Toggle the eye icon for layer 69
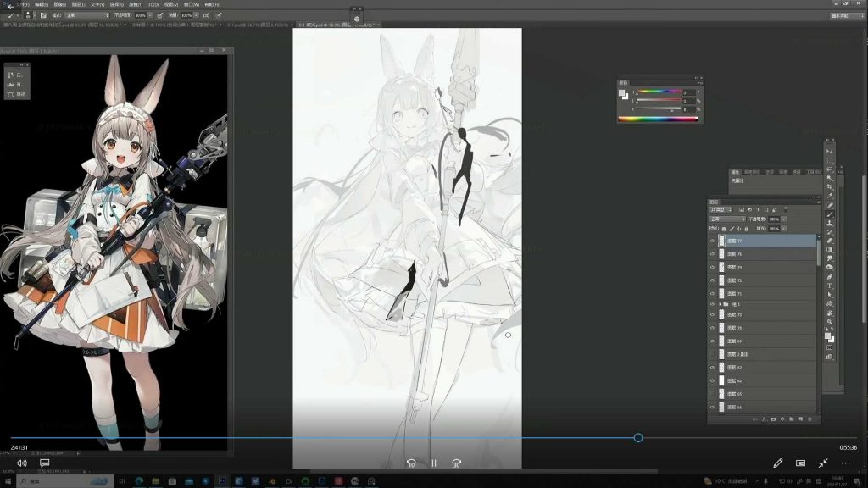Viewport: 868px width, 488px height. (712, 341)
